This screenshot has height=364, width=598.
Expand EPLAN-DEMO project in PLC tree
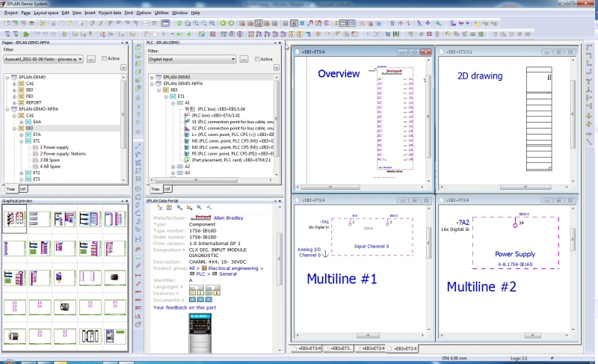(152, 78)
